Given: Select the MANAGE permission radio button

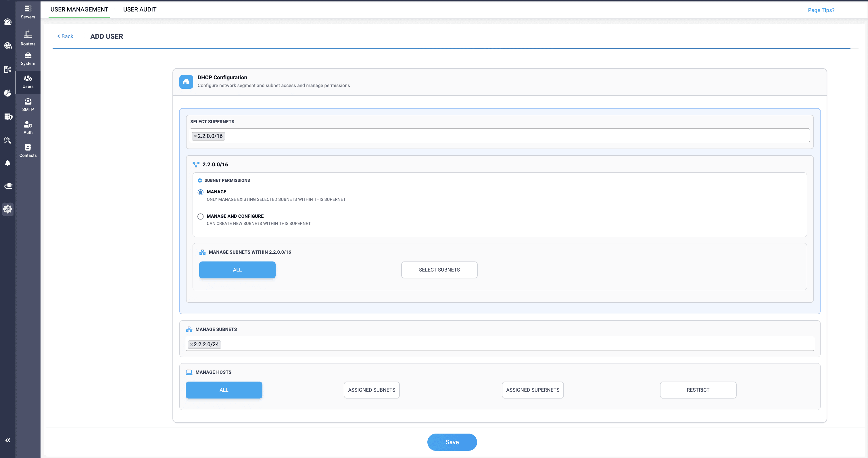Looking at the screenshot, I should click(x=201, y=192).
